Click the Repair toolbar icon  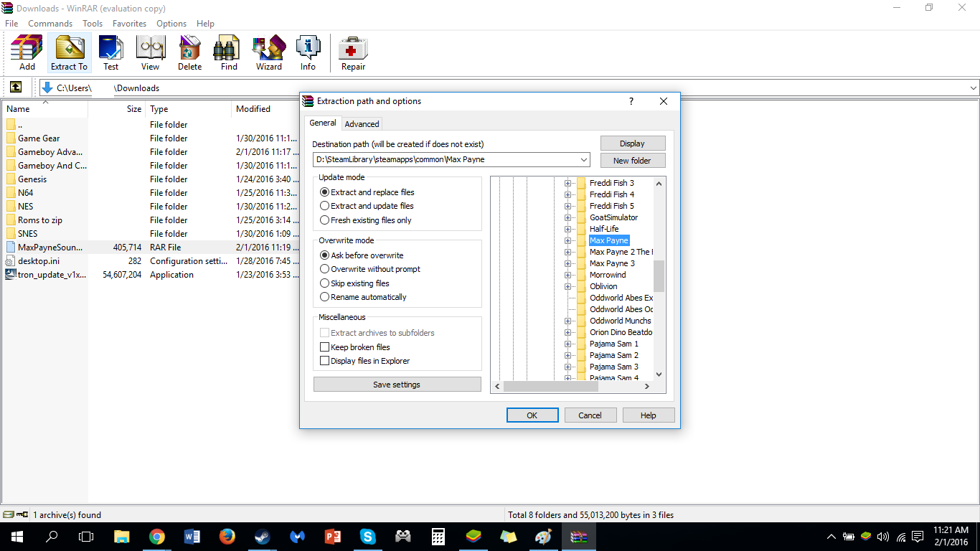353,52
